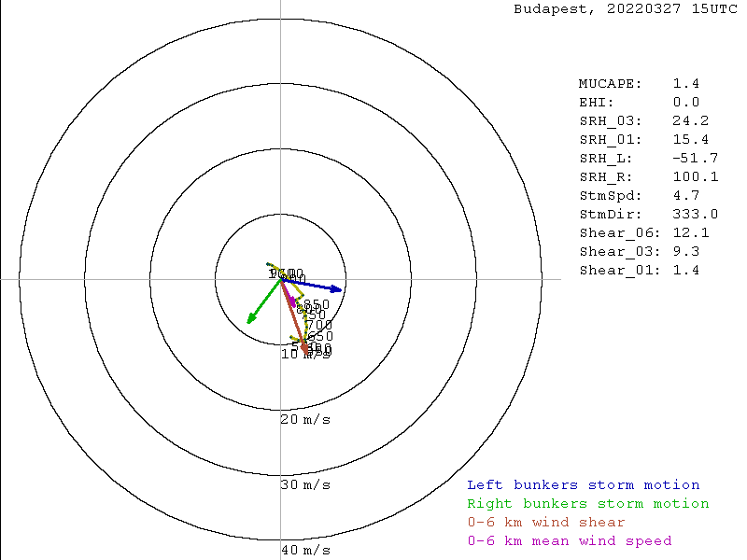Select the StmSpd value 4.7
Screen dimensions: 747x560
686,196
